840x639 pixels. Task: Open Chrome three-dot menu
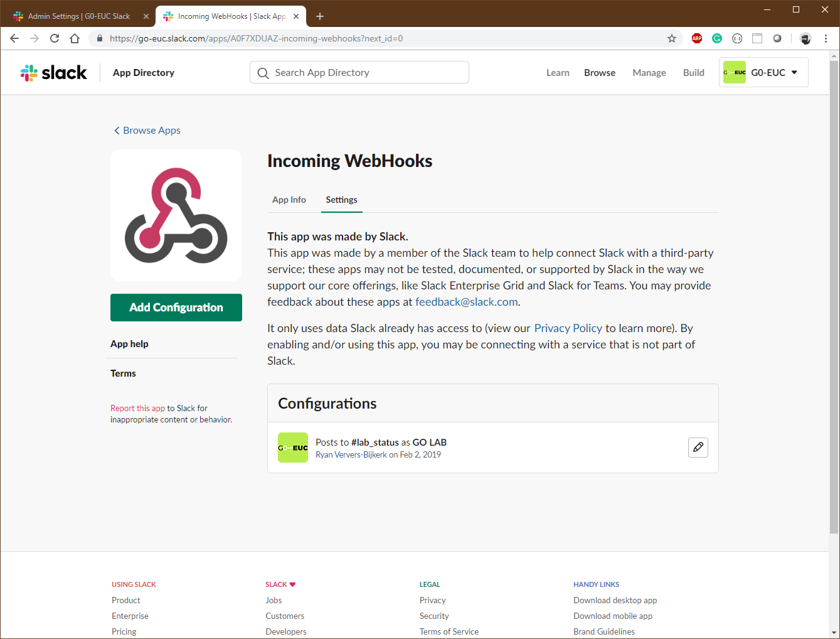[x=826, y=38]
